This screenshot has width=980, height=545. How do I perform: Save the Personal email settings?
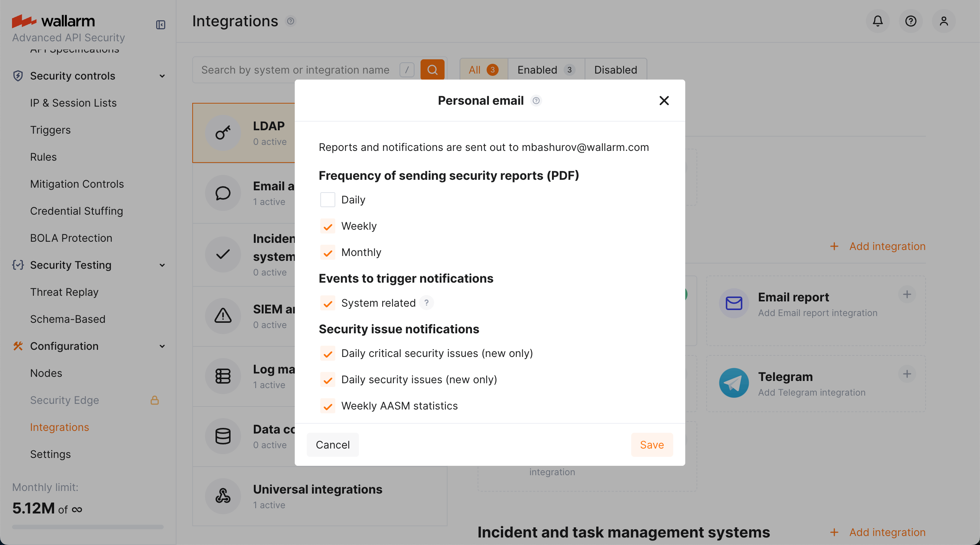[x=651, y=444]
